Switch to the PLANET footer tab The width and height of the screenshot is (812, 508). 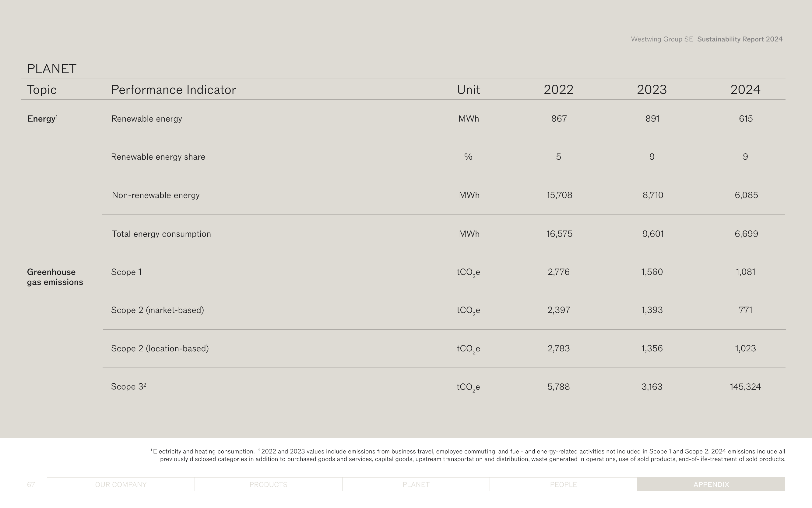416,484
